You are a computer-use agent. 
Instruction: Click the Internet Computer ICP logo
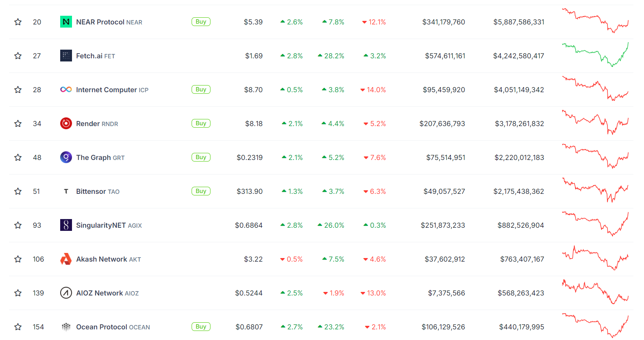[66, 89]
